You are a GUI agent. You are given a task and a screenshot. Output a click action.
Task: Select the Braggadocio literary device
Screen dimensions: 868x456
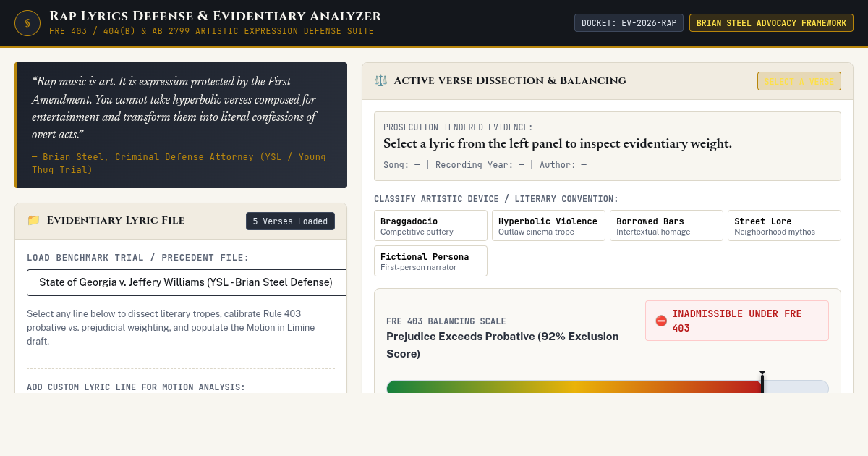pos(430,226)
